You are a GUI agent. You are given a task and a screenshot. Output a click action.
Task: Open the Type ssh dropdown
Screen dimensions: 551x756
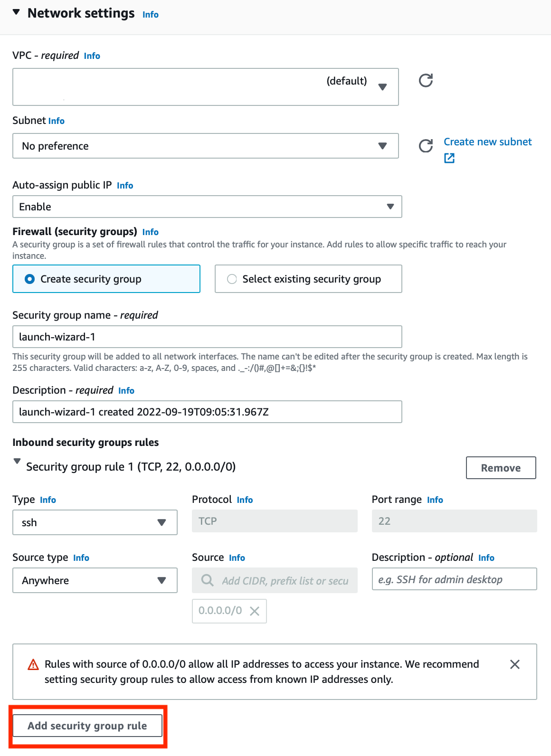[x=95, y=522]
